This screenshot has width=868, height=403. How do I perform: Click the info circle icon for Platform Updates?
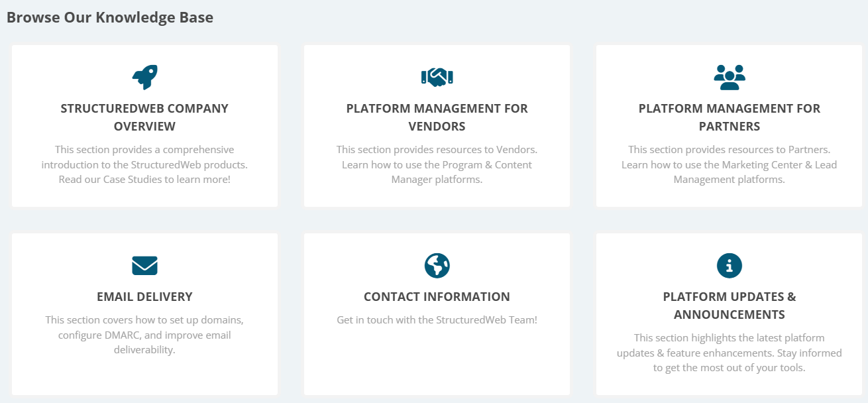tap(730, 265)
